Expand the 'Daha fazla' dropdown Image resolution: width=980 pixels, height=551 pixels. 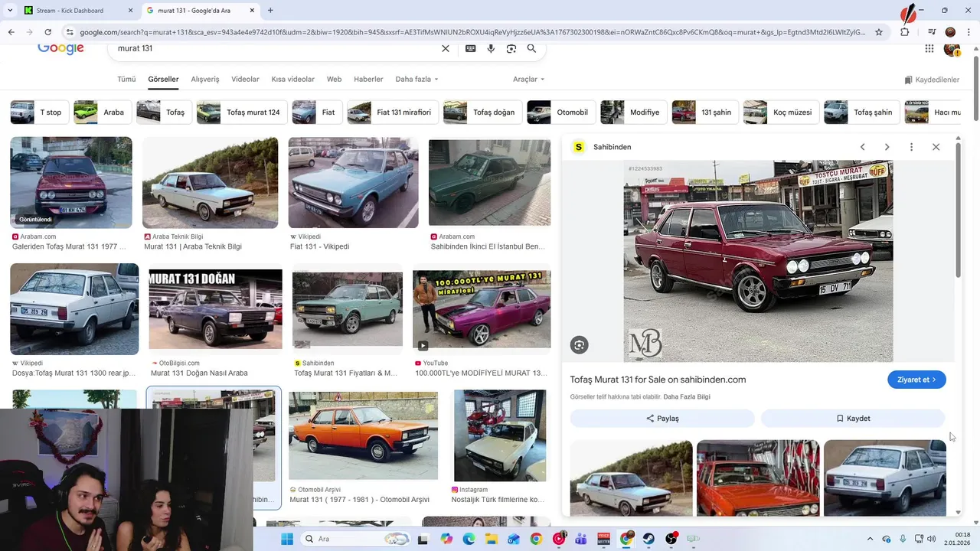[416, 80]
